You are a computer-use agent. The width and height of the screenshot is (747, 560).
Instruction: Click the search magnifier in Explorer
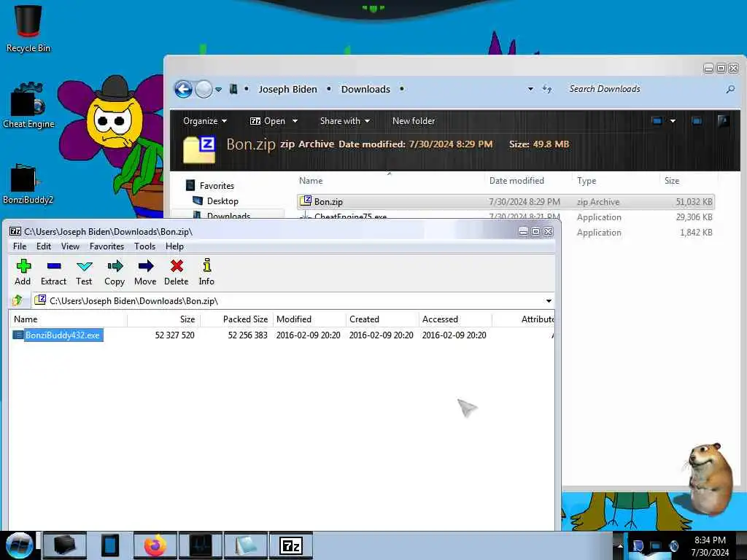click(x=729, y=89)
